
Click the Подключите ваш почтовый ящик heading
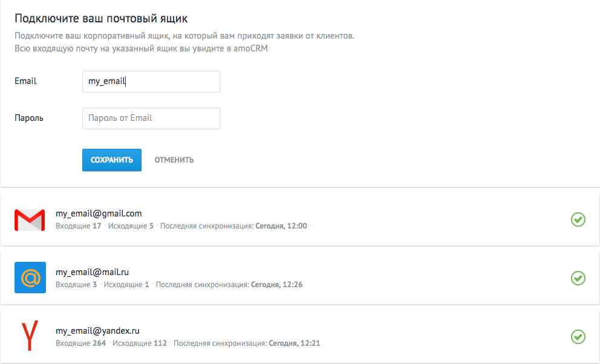click(101, 18)
